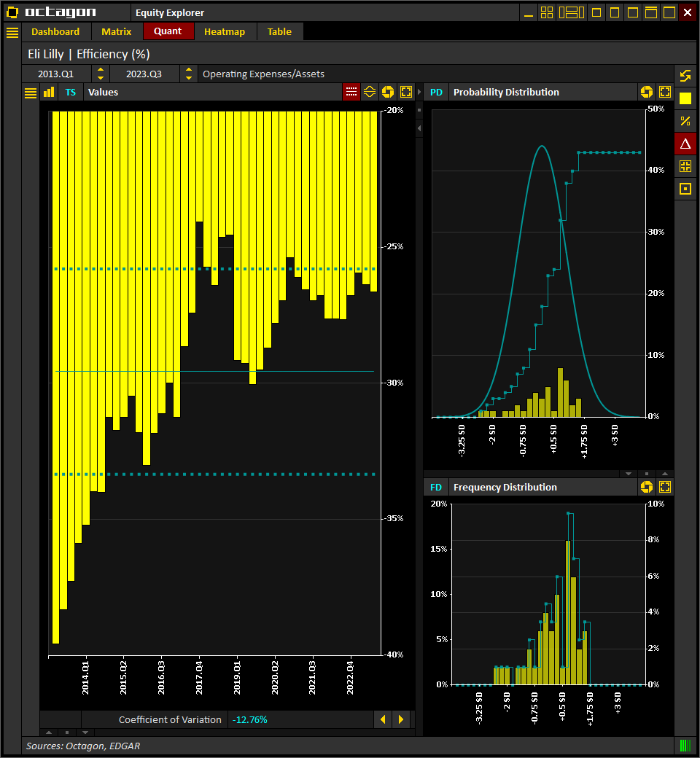Switch to the Matrix tab
The image size is (700, 758).
(x=116, y=31)
